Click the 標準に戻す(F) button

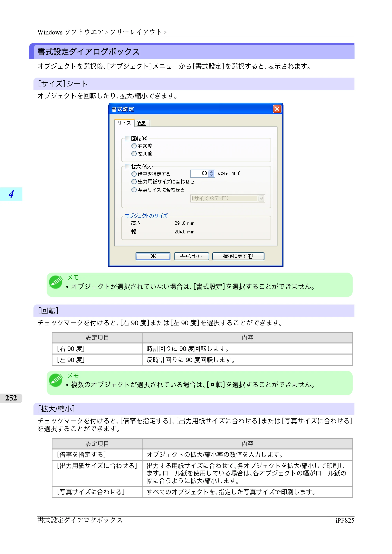(x=238, y=256)
